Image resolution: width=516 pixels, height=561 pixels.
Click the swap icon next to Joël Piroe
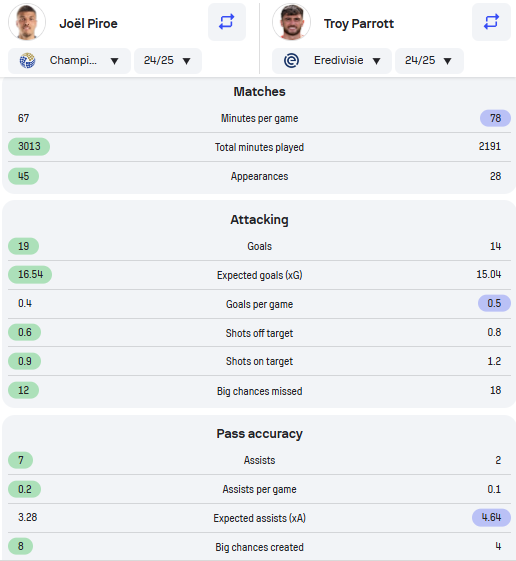(227, 22)
